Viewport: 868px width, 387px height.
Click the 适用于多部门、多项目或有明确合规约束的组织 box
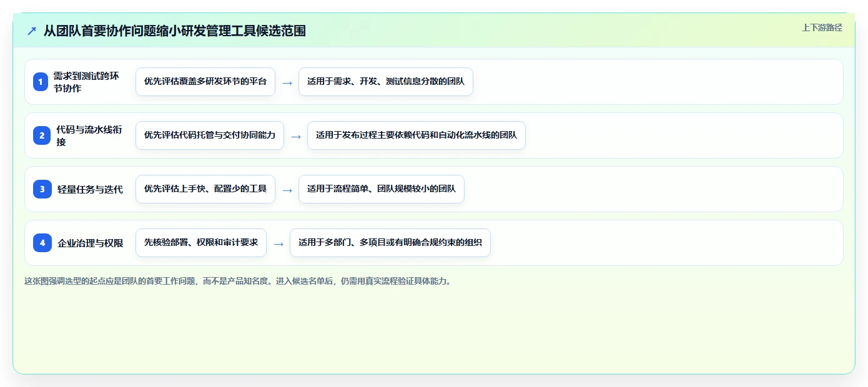[390, 243]
